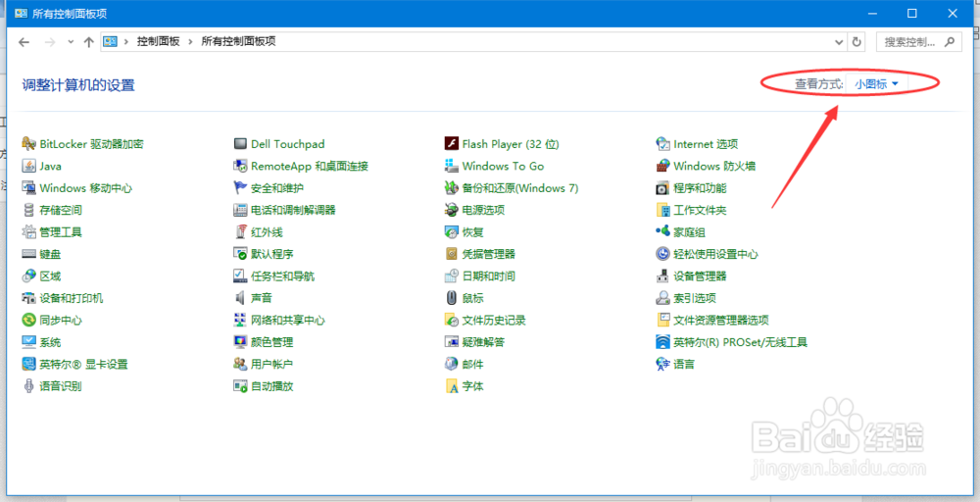Click the 键盘 keyboard icon

(28, 254)
